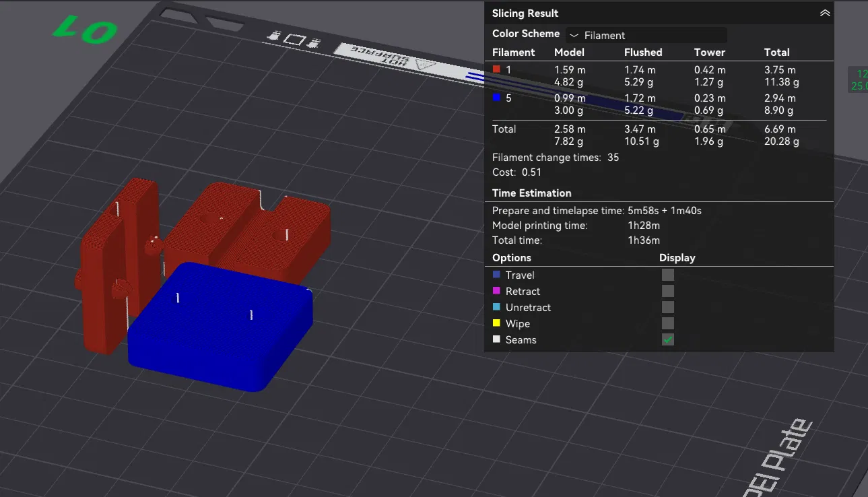
Task: Click the Options heading
Action: [512, 258]
